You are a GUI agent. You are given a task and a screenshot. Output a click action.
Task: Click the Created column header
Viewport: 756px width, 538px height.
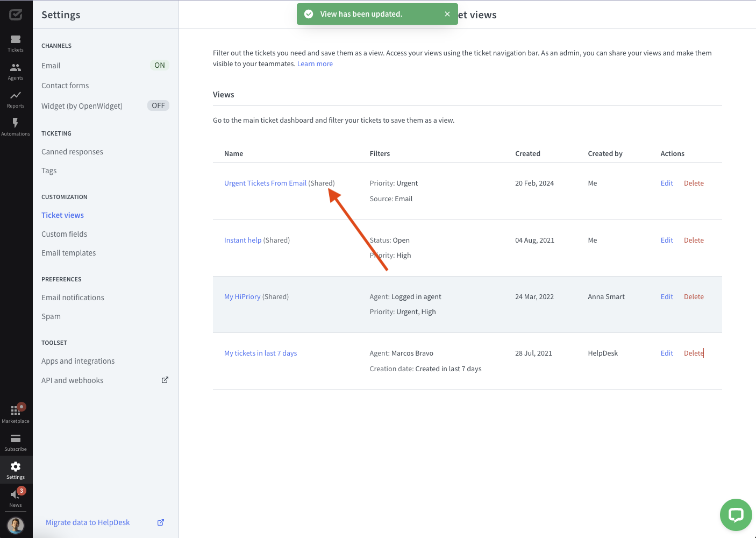point(527,153)
